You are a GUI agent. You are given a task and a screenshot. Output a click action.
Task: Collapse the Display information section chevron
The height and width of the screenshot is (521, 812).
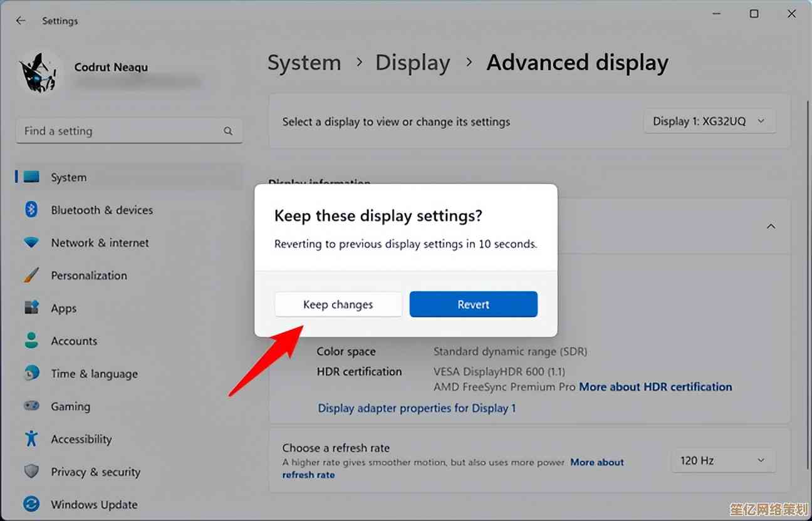[771, 226]
